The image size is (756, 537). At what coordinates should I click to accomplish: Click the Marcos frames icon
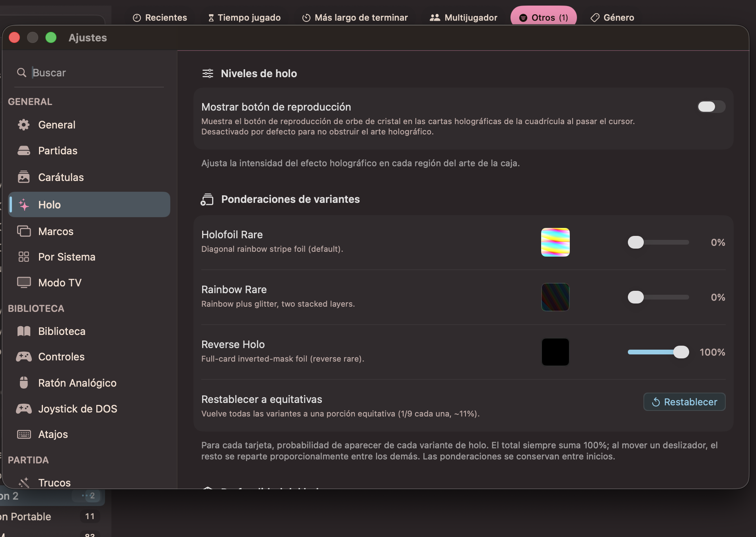tap(23, 231)
